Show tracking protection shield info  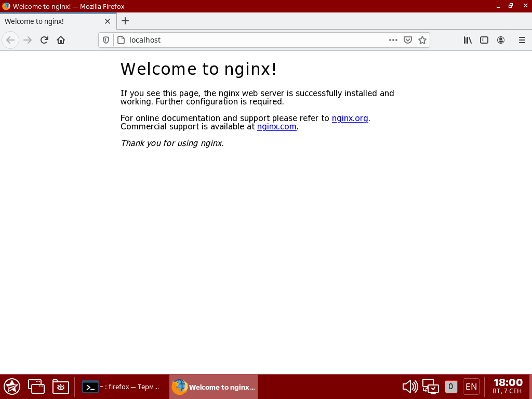coord(106,40)
